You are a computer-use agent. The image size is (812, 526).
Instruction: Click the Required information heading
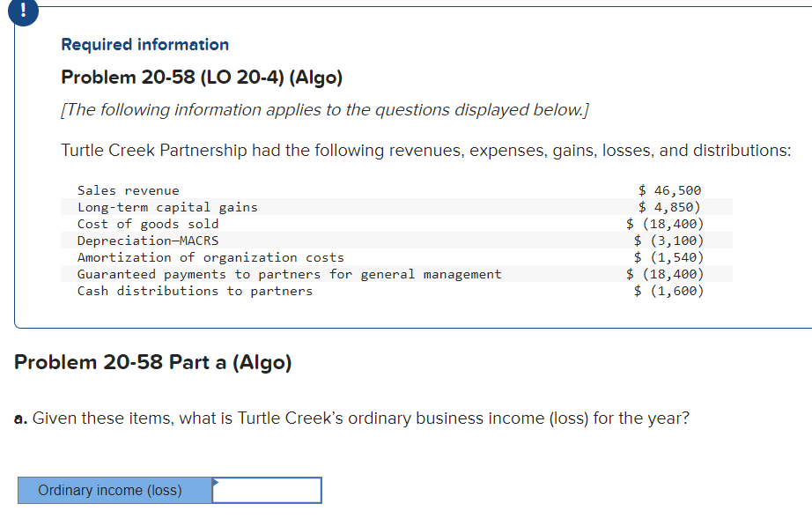144,44
